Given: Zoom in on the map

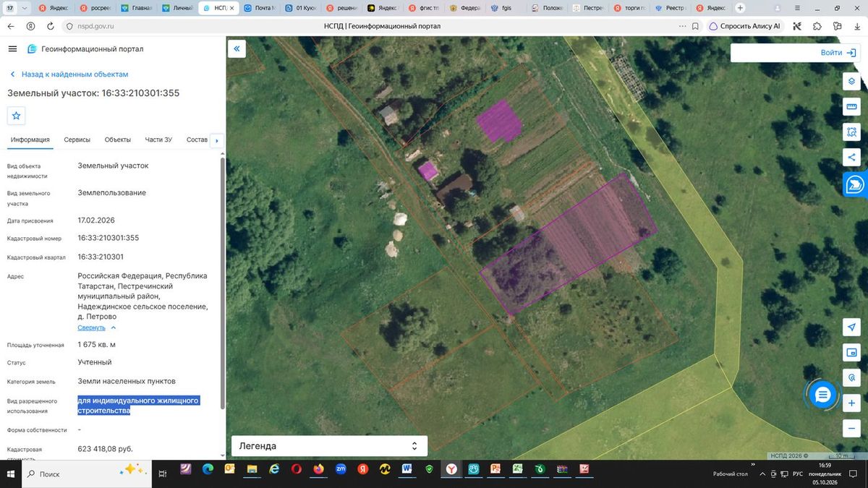Looking at the screenshot, I should pos(851,403).
